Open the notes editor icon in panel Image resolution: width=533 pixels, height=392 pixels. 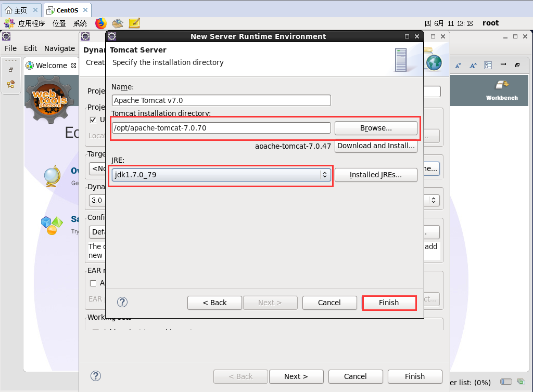pos(134,23)
